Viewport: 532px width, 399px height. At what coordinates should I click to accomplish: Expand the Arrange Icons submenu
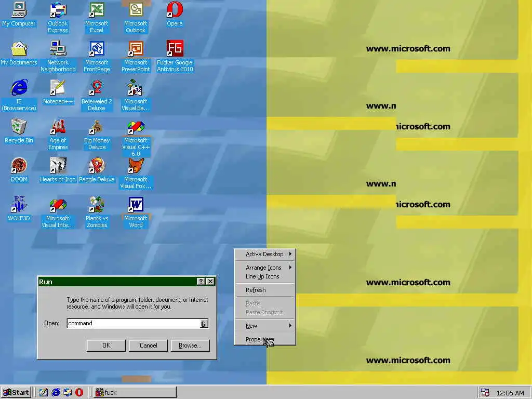264,268
